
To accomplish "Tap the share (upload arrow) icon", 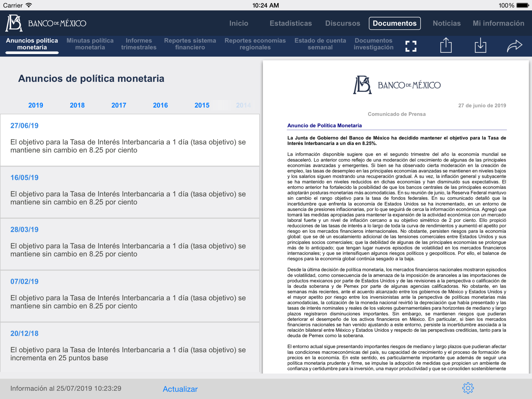I will coord(446,45).
